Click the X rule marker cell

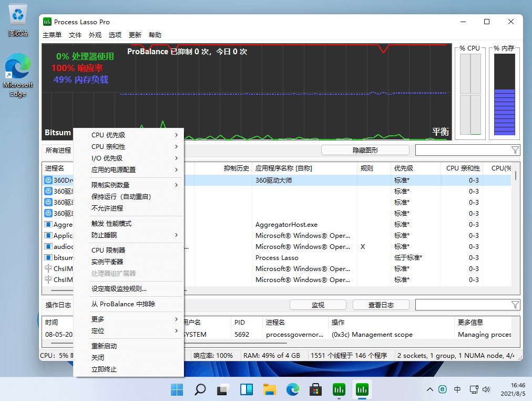click(x=363, y=246)
